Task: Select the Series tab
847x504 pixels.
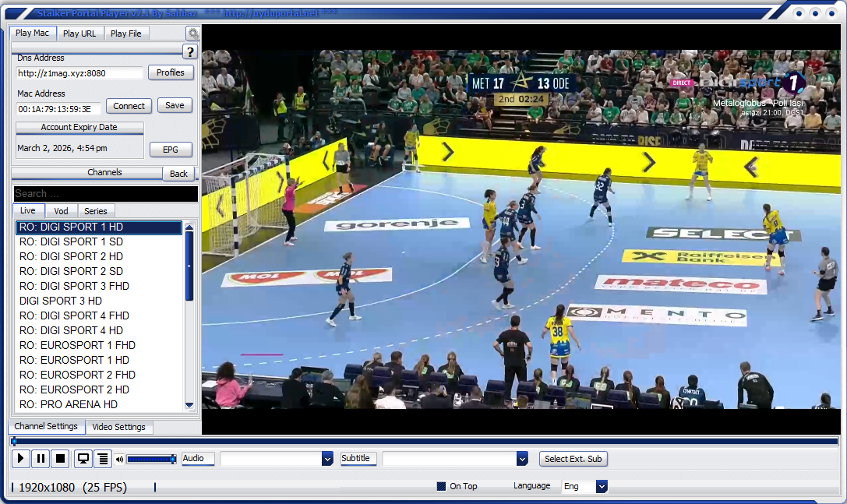Action: 96,211
